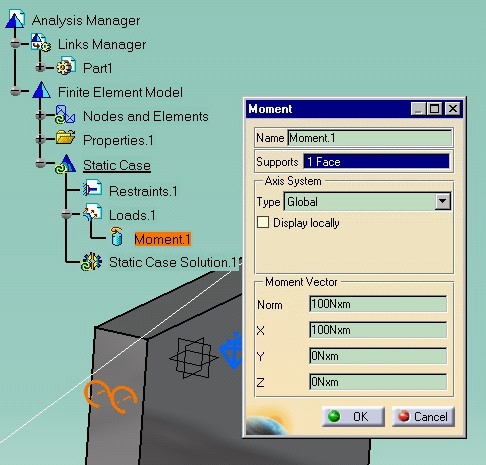The height and width of the screenshot is (465, 486).
Task: Select the Restraints.1 icon in tree
Action: pyautogui.click(x=92, y=188)
